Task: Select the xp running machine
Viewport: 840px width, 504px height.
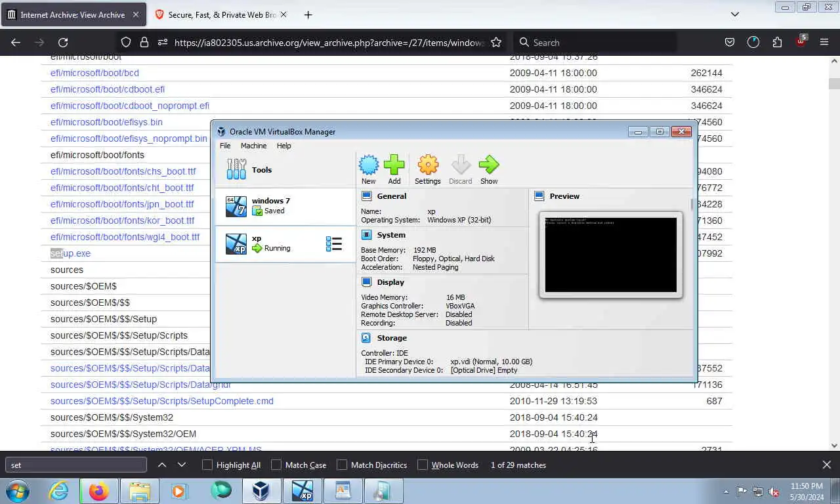Action: tap(285, 244)
